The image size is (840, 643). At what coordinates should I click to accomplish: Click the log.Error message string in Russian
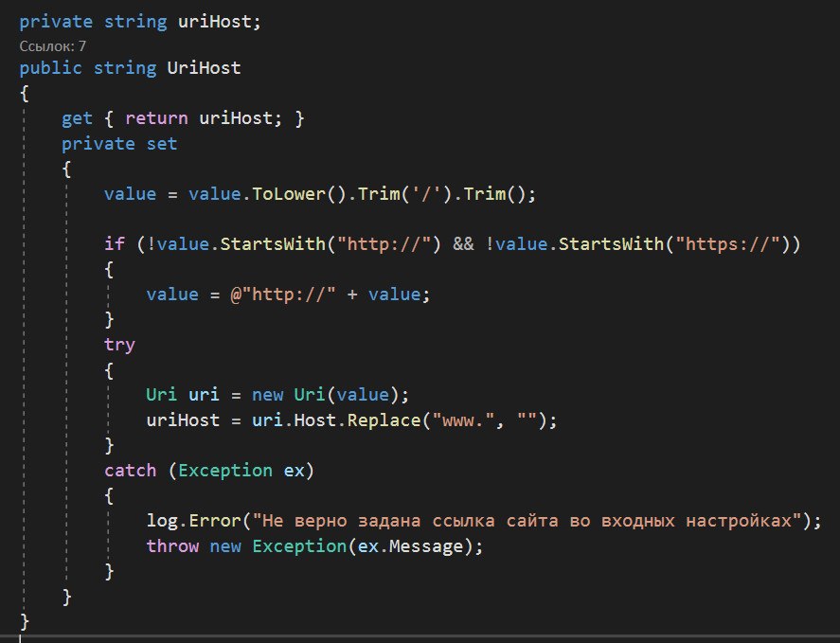527,521
